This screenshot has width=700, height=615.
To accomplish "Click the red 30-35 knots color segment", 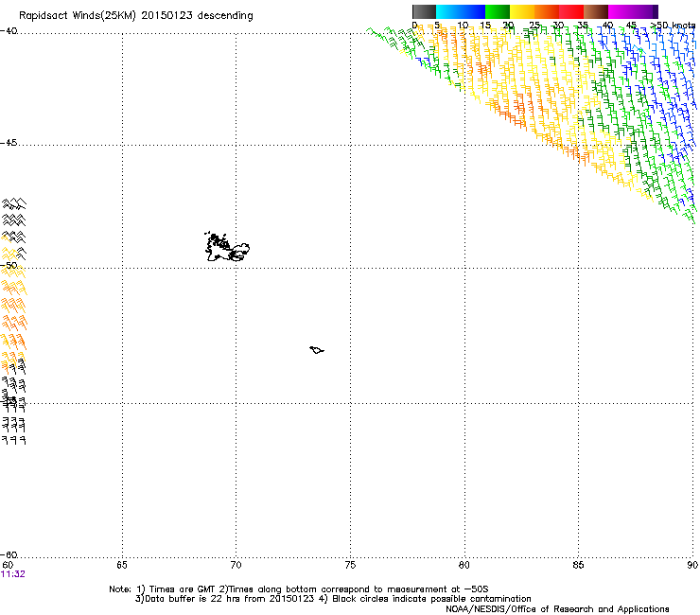I will pyautogui.click(x=571, y=11).
